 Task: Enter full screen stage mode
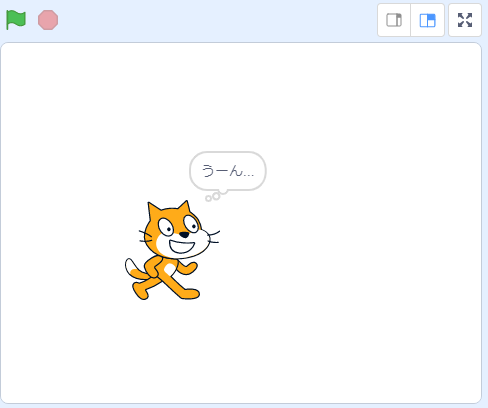465,20
